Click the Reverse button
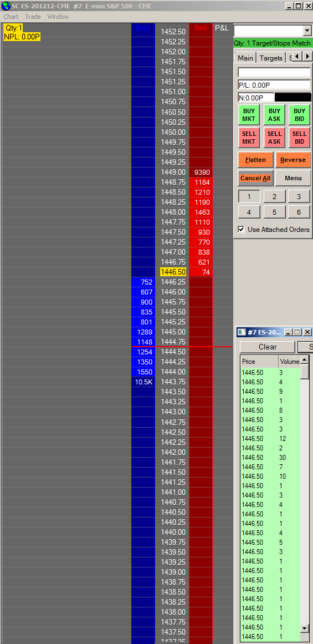 pyautogui.click(x=293, y=160)
